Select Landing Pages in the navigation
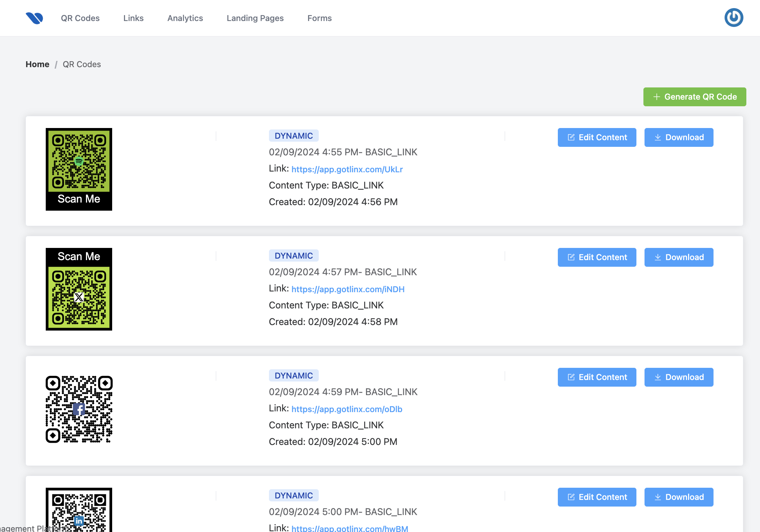The image size is (760, 532). (x=255, y=18)
